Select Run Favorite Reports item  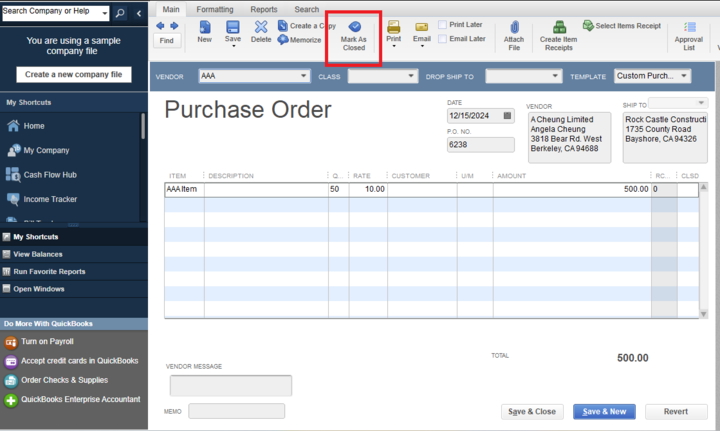click(x=73, y=272)
